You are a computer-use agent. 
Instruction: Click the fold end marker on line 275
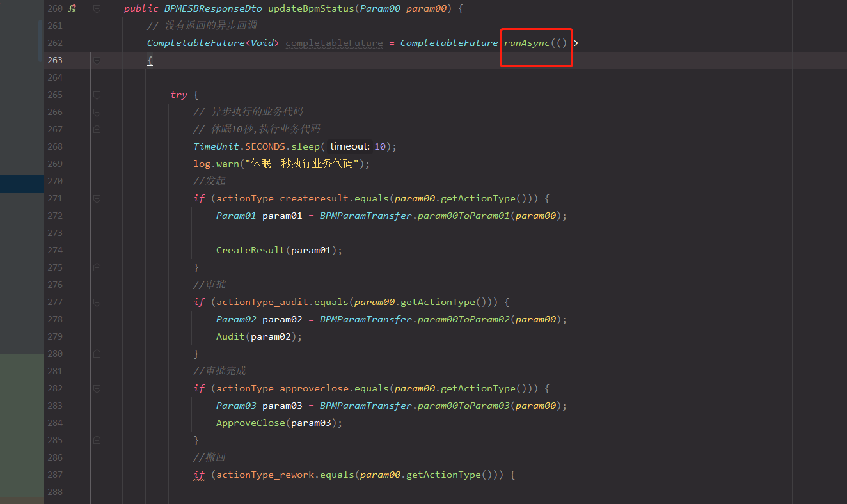coord(97,267)
